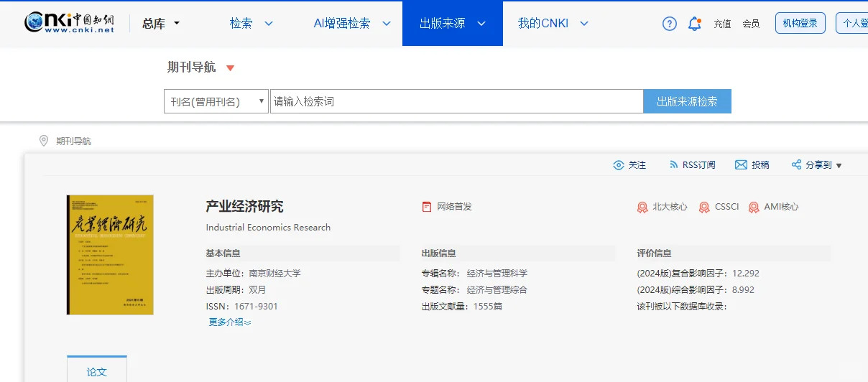Open the notification bell icon
868x382 pixels.
pyautogui.click(x=694, y=24)
